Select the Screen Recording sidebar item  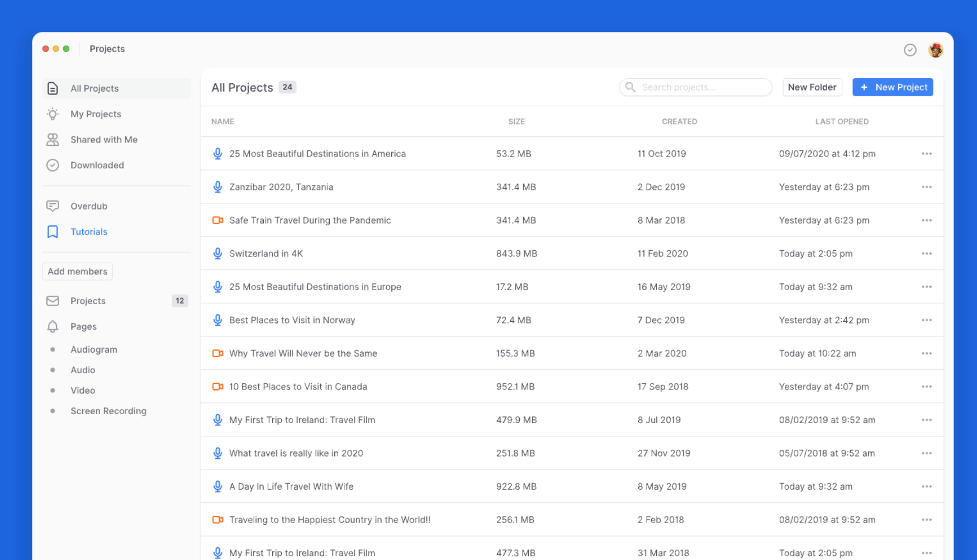point(108,411)
